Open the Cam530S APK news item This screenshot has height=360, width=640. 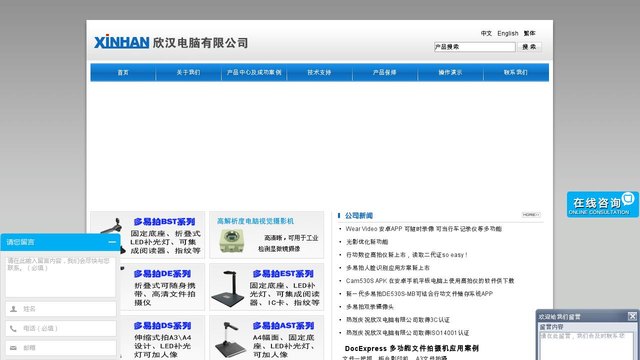pyautogui.click(x=430, y=281)
